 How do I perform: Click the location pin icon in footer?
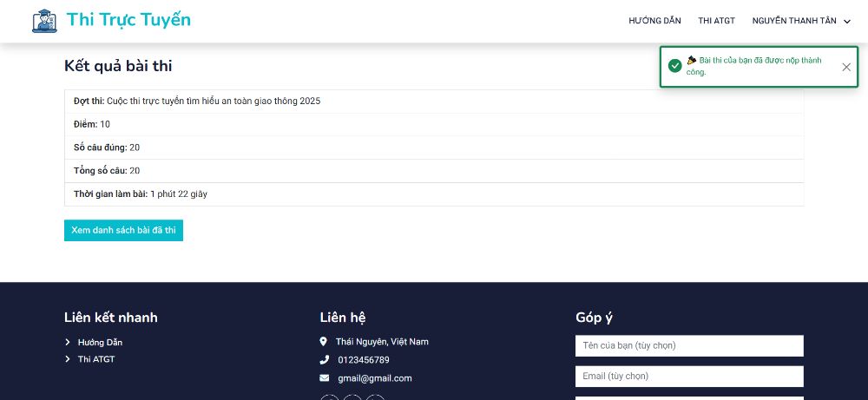click(324, 342)
